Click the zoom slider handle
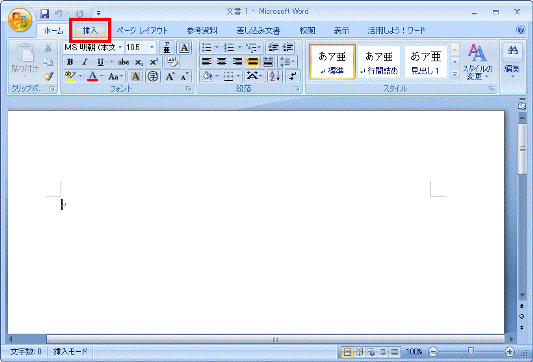Screen dimensions: 533x362 471,351
